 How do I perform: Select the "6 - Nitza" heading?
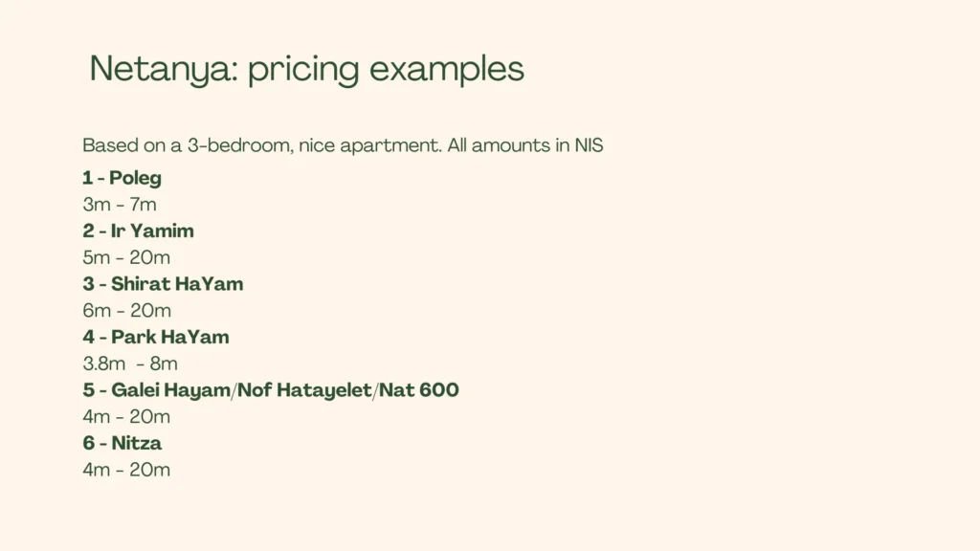tap(122, 443)
